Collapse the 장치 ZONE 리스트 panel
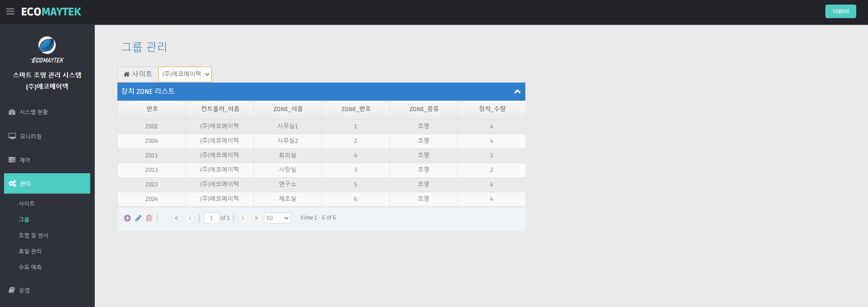Image resolution: width=868 pixels, height=307 pixels. pos(517,92)
